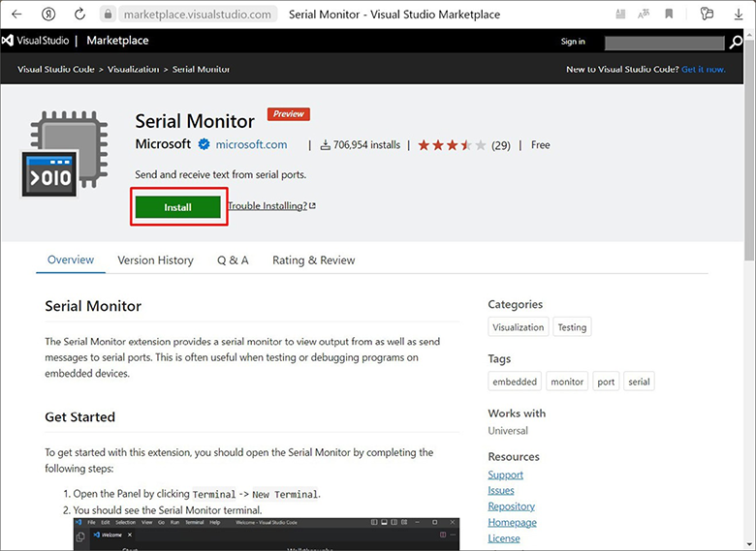Click the 'monitor' tag
Viewport: 756px width, 551px height.
pos(567,382)
